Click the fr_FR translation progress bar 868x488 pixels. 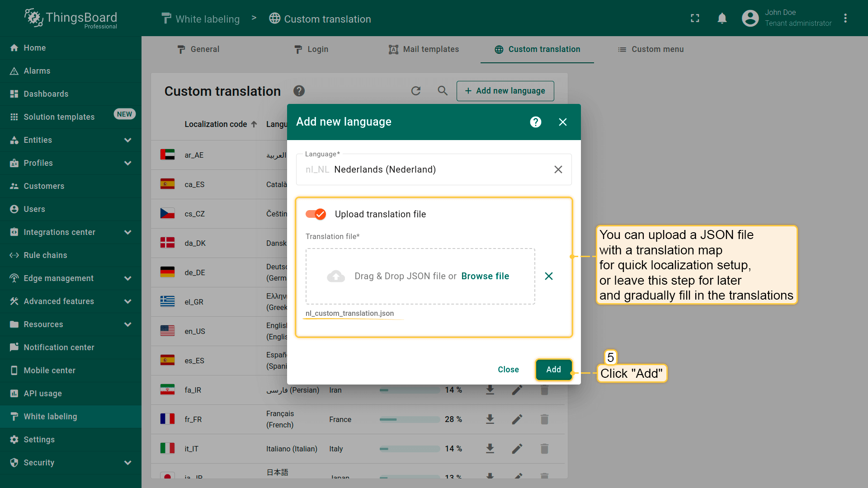(x=409, y=419)
